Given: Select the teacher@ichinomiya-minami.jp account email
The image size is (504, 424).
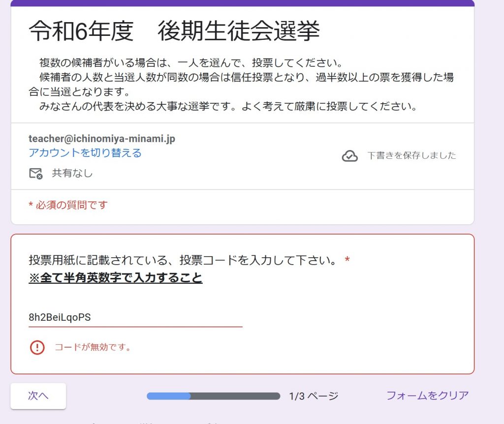Looking at the screenshot, I should tap(102, 139).
